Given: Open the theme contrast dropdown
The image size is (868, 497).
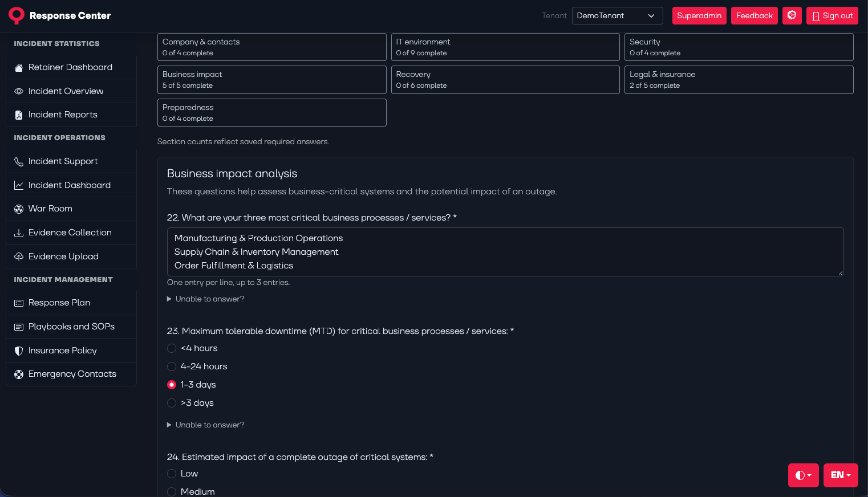Looking at the screenshot, I should coord(804,475).
